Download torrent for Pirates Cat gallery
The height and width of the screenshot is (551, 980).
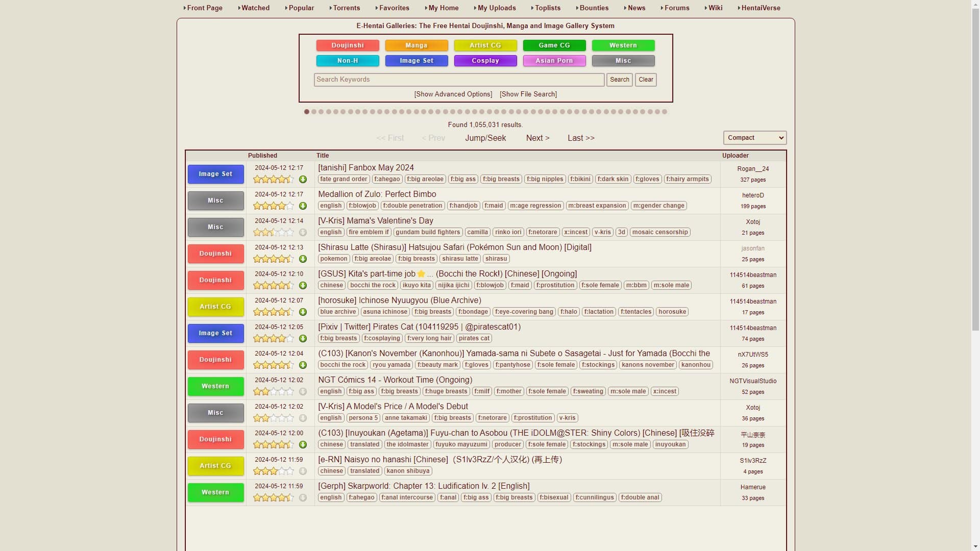(x=303, y=339)
